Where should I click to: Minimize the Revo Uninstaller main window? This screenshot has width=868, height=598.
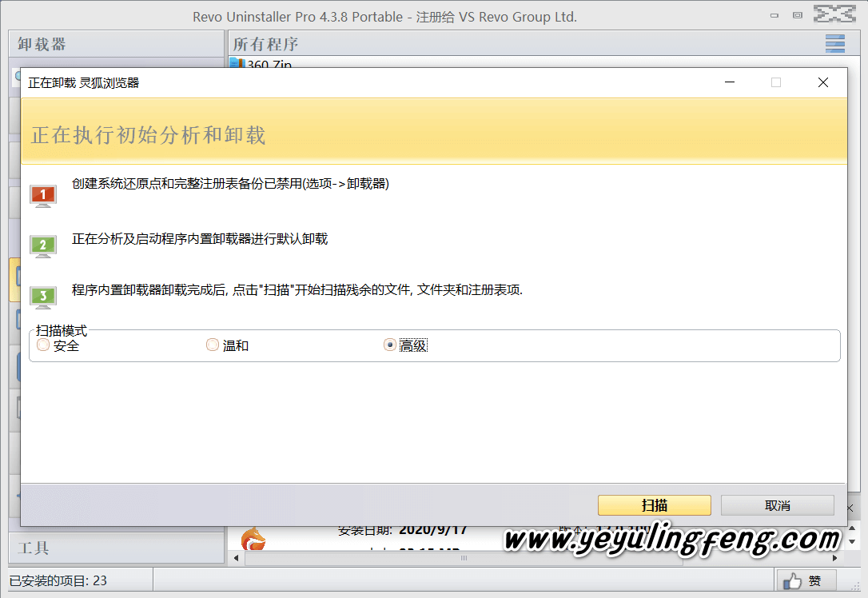(774, 15)
